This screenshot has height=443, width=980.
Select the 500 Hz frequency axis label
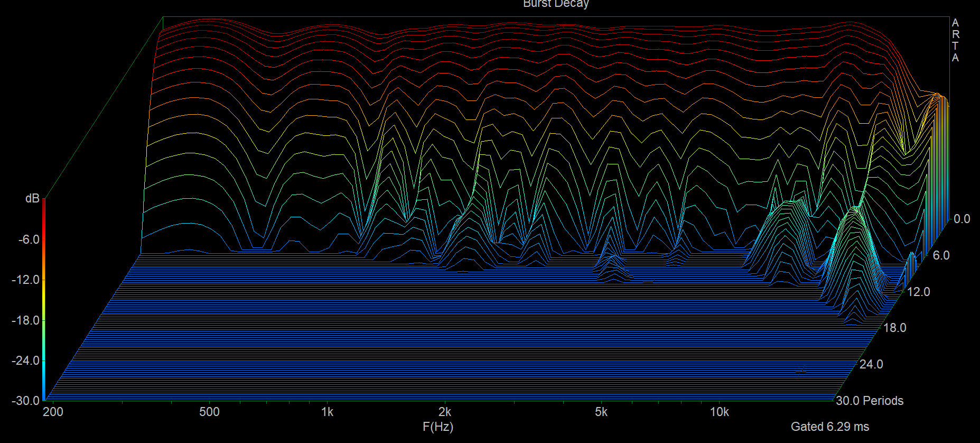pos(209,412)
